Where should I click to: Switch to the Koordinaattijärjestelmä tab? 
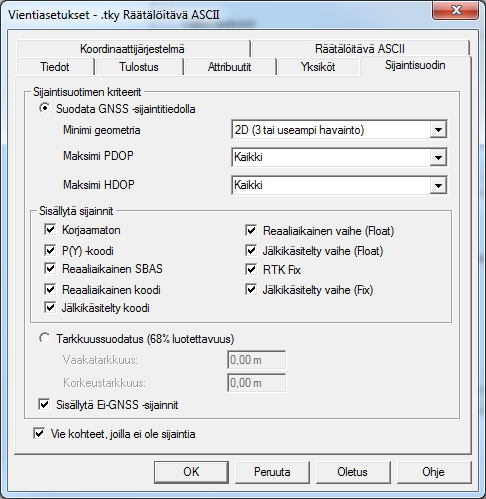tap(133, 49)
